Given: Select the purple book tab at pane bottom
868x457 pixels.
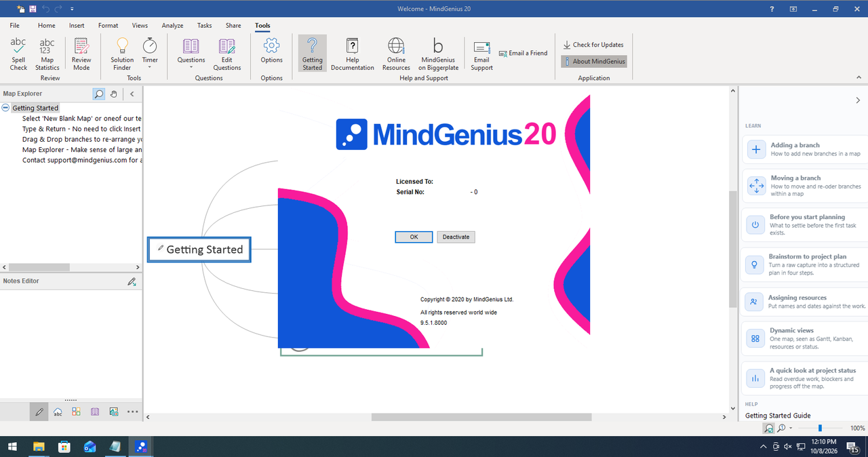Looking at the screenshot, I should tap(95, 412).
